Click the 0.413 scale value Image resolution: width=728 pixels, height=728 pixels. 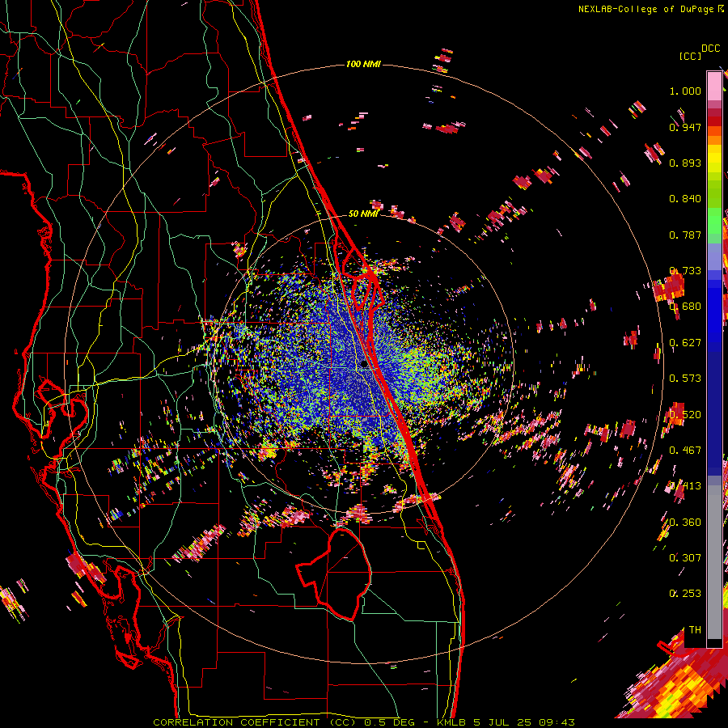(685, 486)
